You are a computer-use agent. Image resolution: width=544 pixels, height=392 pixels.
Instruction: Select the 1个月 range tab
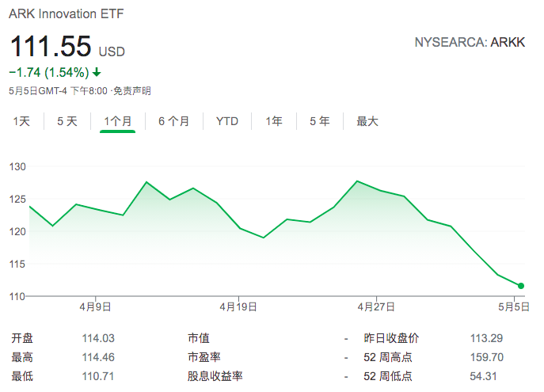tap(118, 121)
